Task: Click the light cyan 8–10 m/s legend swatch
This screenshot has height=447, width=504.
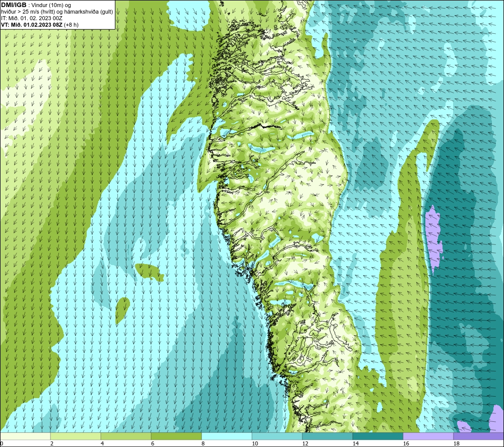Action: (x=227, y=436)
